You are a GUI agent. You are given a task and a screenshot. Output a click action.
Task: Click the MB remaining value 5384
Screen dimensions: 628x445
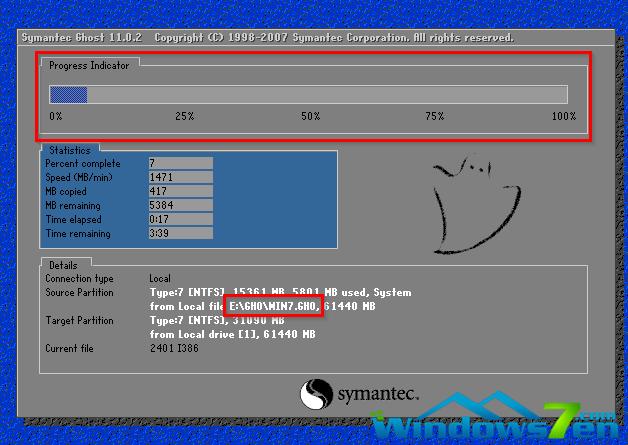coord(181,205)
